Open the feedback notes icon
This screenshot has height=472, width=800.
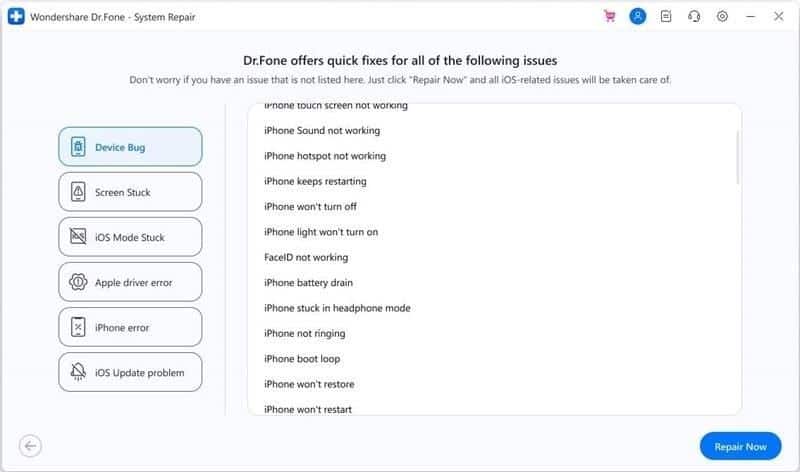[666, 17]
